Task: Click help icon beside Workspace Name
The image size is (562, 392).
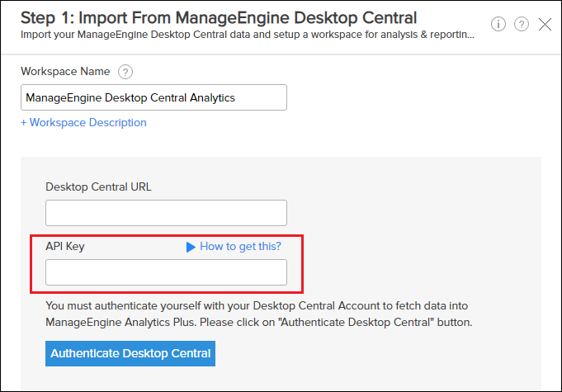Action: pyautogui.click(x=125, y=72)
